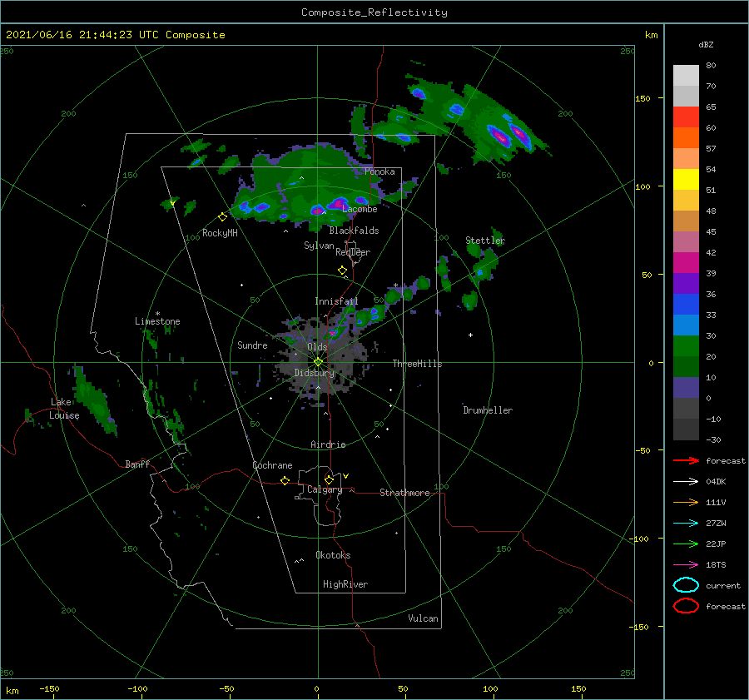Click the 'HighRiver' town label
The width and height of the screenshot is (749, 700).
(x=345, y=584)
